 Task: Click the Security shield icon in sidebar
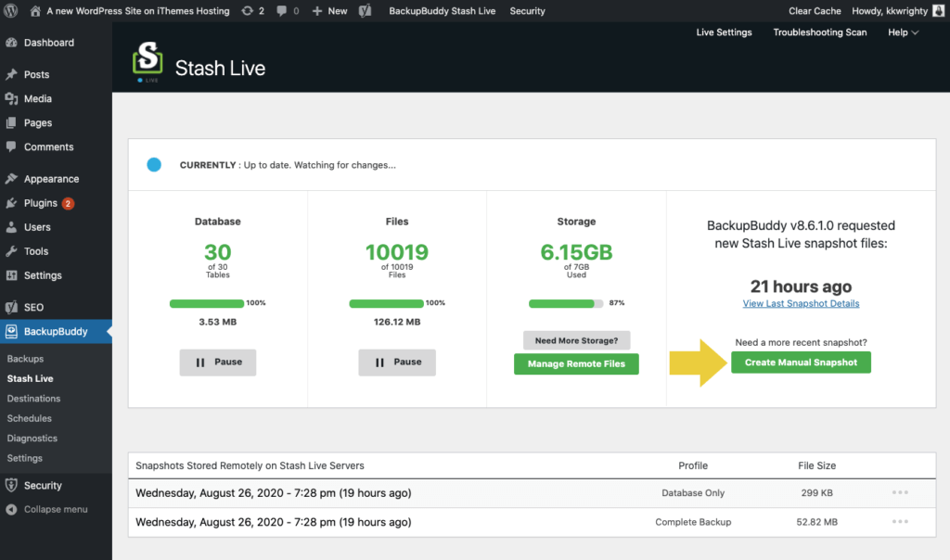(x=11, y=485)
